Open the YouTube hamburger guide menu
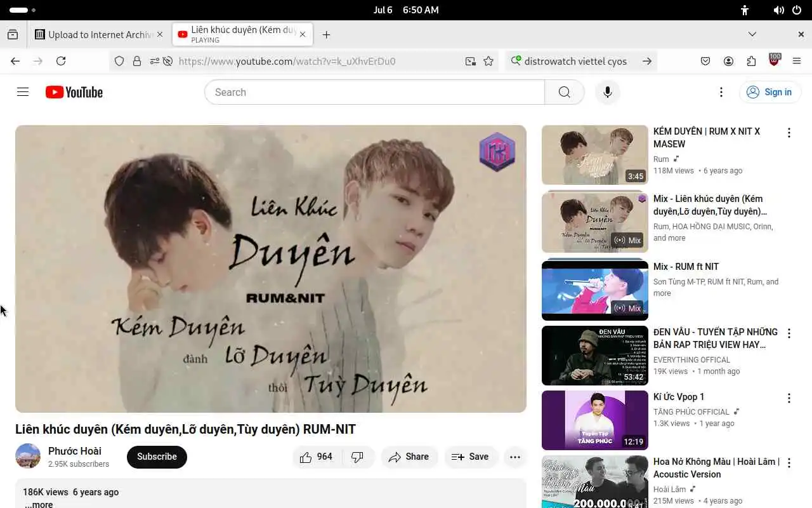812x508 pixels. 23,92
